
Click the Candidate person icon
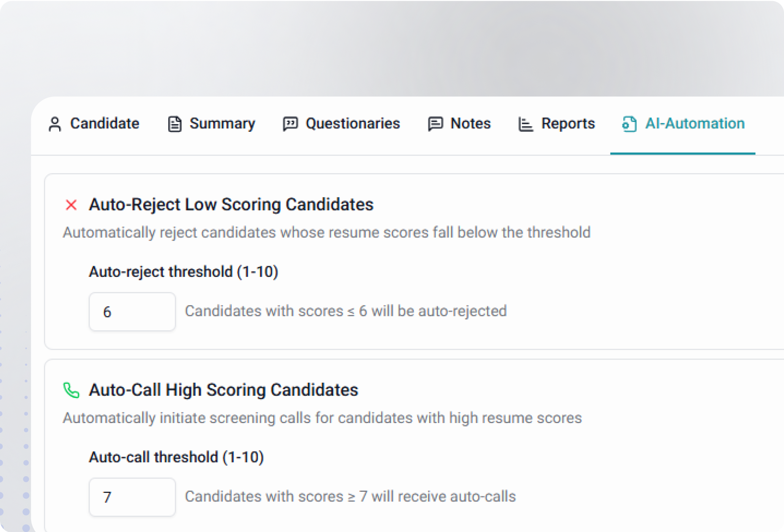click(x=55, y=123)
